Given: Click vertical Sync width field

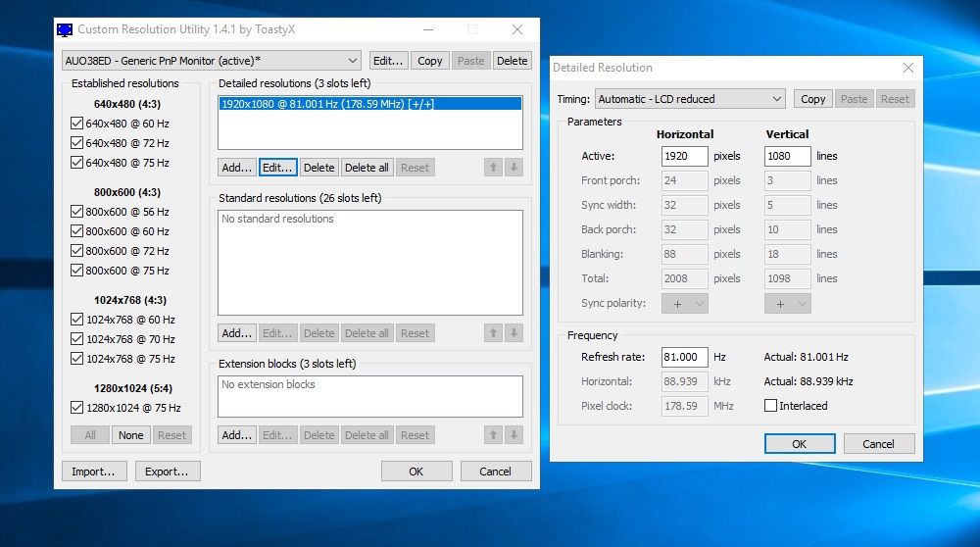Looking at the screenshot, I should coord(788,205).
